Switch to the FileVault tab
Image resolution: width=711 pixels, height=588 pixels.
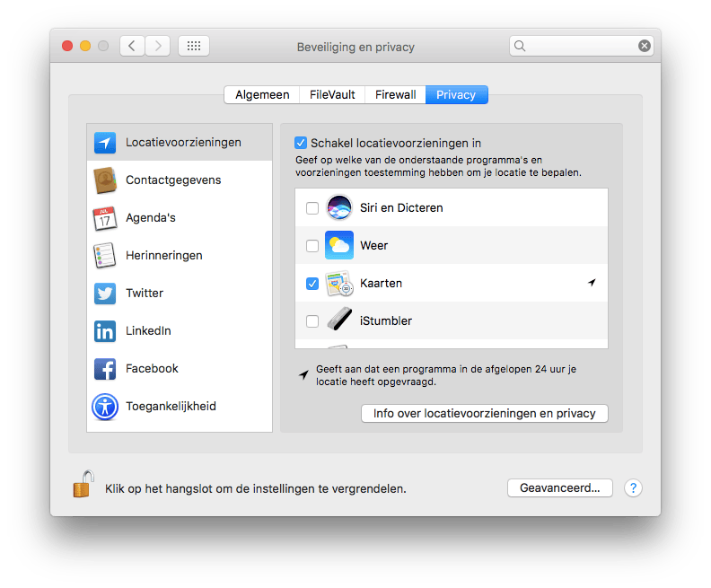pyautogui.click(x=332, y=95)
